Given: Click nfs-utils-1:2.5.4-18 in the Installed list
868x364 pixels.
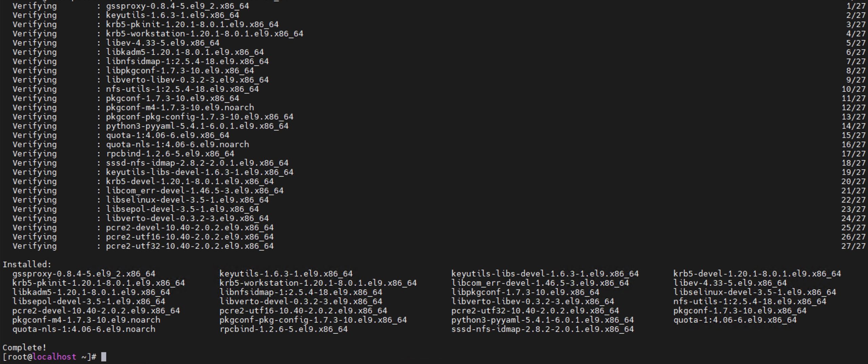Looking at the screenshot, I should [x=750, y=301].
